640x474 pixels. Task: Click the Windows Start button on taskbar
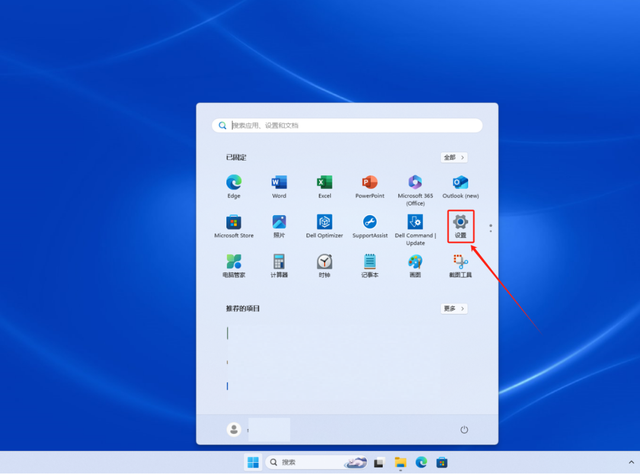(253, 462)
